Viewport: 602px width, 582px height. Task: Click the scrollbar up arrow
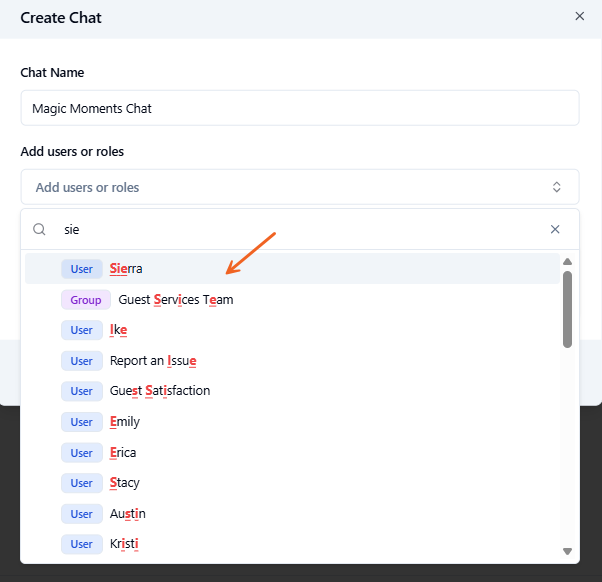pyautogui.click(x=567, y=262)
